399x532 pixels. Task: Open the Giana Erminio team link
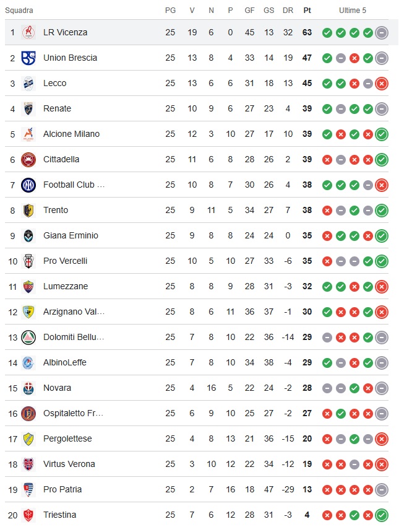tap(71, 235)
